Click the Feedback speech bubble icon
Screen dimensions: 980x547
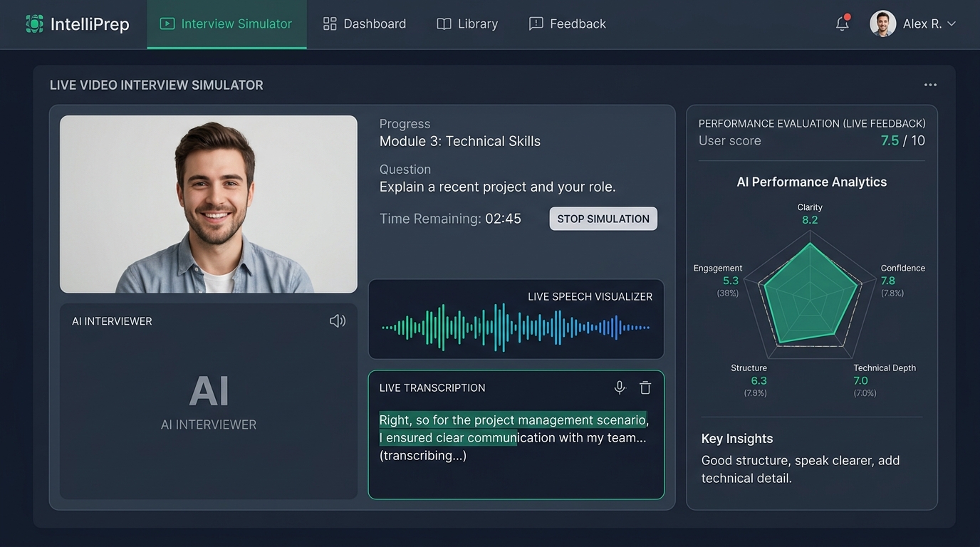pos(536,24)
